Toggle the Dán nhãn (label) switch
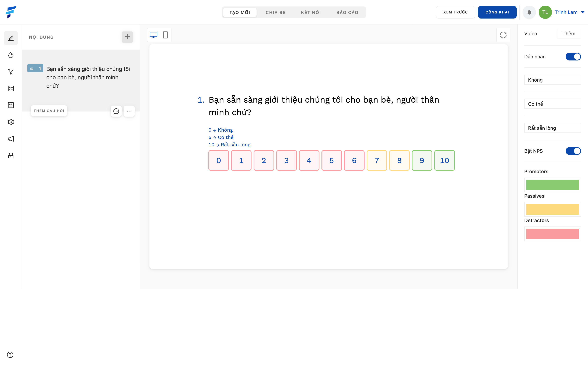The image size is (588, 367). point(573,56)
